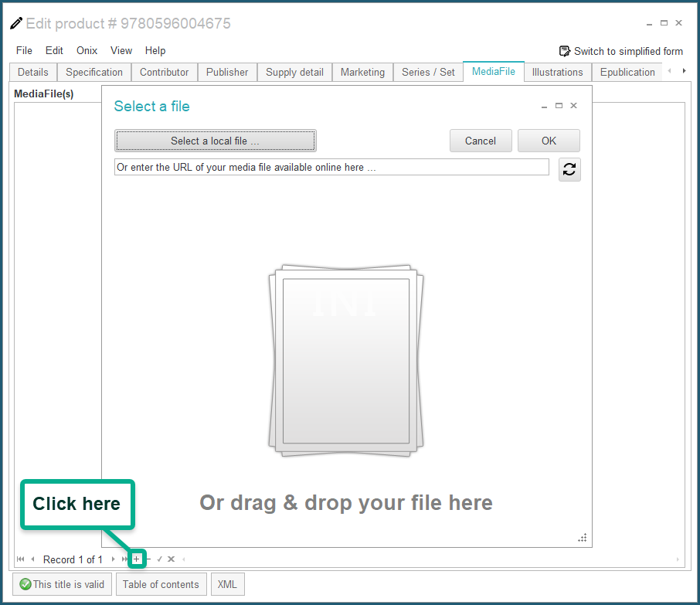The image size is (700, 605).
Task: Click This title is valid button
Action: coord(62,584)
